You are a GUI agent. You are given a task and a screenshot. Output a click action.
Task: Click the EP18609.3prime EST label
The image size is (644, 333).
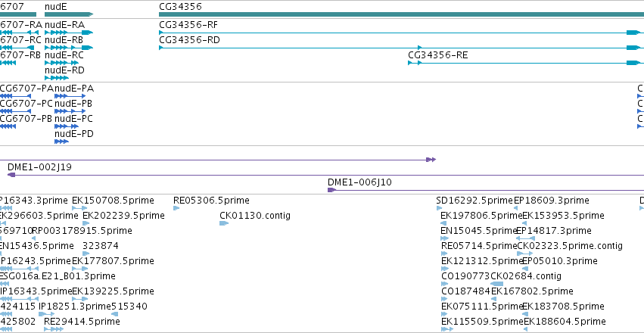pos(551,201)
